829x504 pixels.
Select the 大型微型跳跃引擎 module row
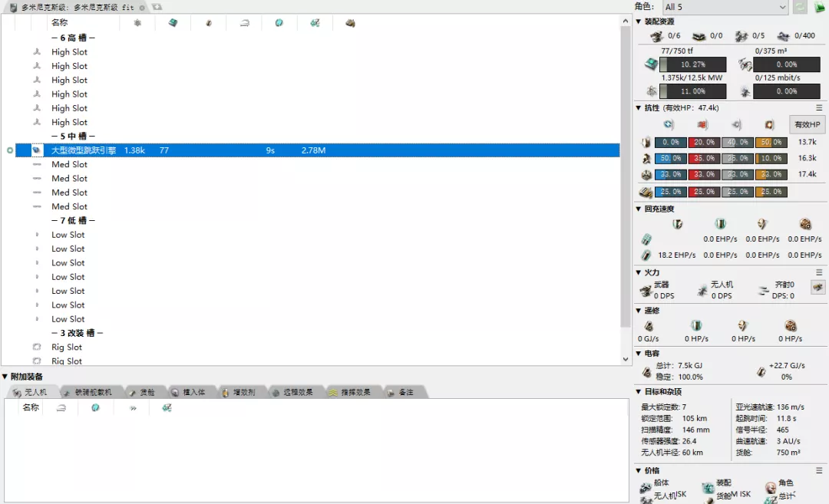pos(317,150)
